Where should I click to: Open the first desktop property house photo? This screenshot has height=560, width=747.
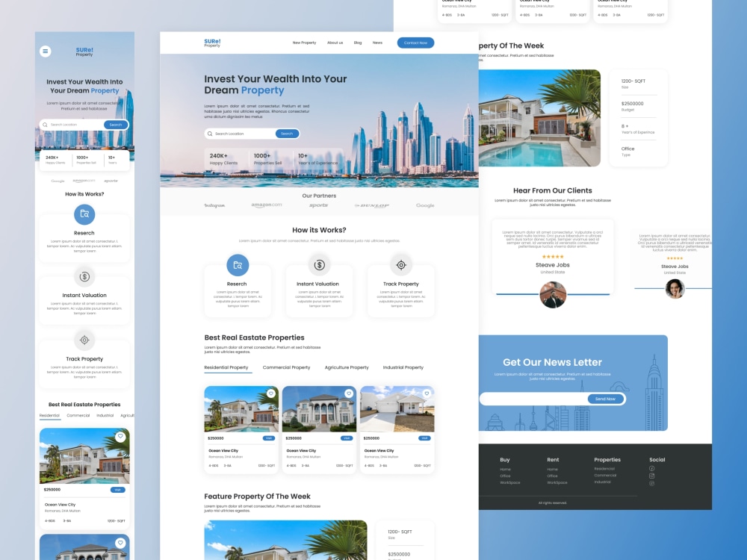(x=241, y=409)
